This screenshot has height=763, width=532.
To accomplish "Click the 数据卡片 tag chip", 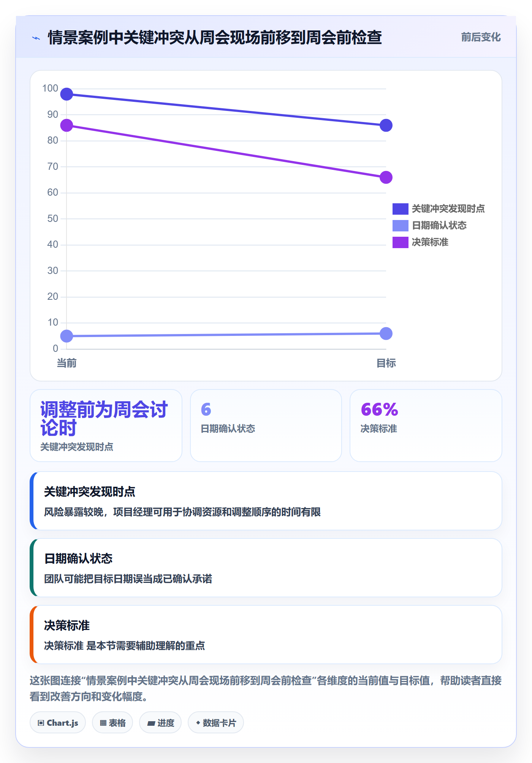I will pyautogui.click(x=216, y=723).
